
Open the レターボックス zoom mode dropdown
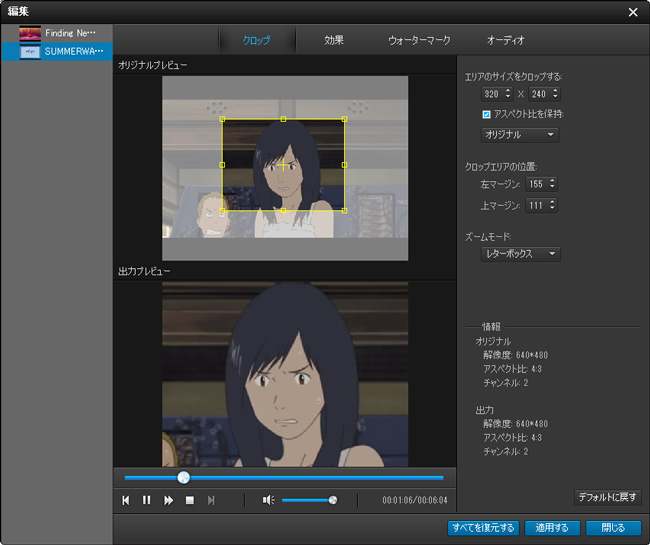pos(520,254)
